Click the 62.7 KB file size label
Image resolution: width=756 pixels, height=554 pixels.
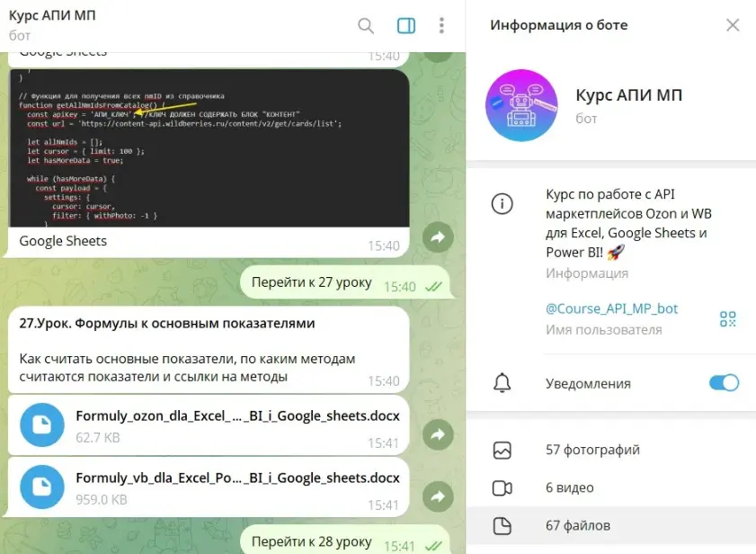98,438
